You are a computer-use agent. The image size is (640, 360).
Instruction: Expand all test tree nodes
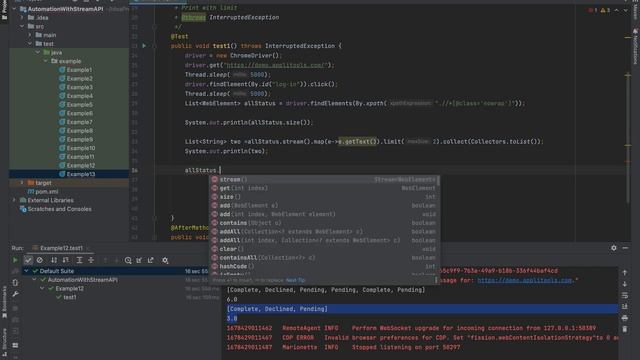79,260
